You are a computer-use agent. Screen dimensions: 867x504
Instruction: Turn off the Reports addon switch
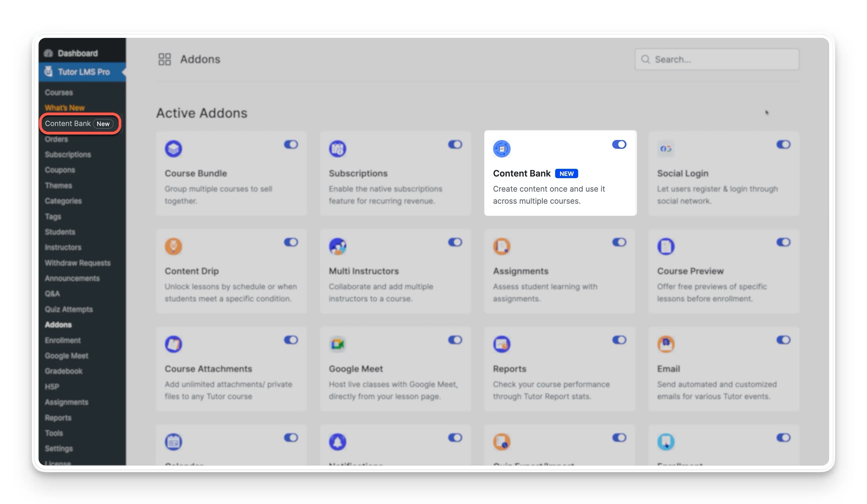(619, 340)
